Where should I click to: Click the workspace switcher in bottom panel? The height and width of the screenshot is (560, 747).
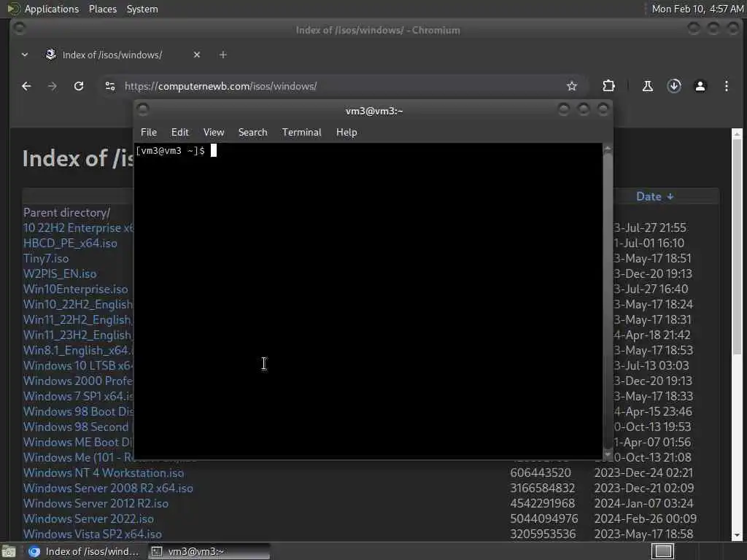pos(662,551)
